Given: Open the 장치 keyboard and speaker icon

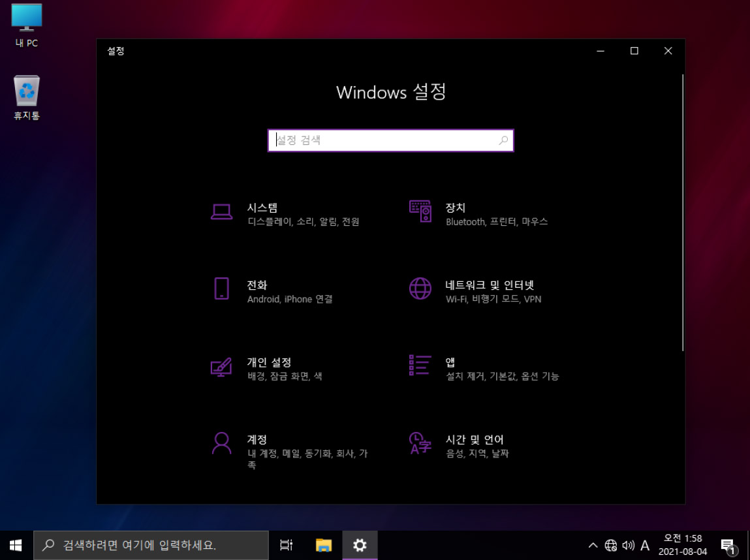Looking at the screenshot, I should [420, 211].
